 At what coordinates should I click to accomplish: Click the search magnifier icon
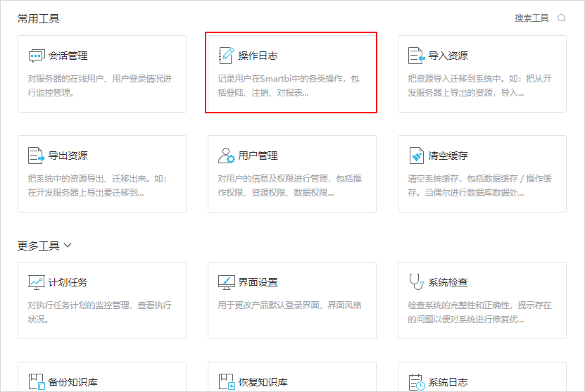(561, 18)
